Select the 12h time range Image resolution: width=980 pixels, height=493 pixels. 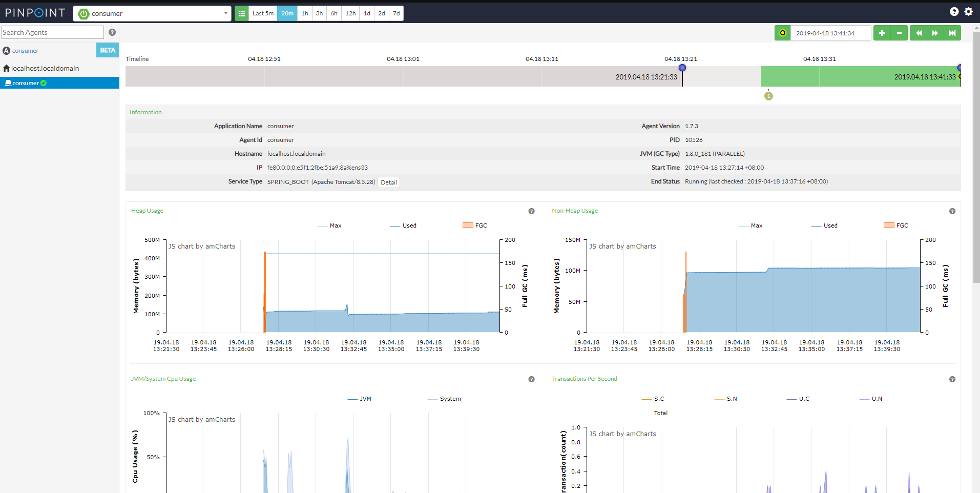(x=350, y=13)
